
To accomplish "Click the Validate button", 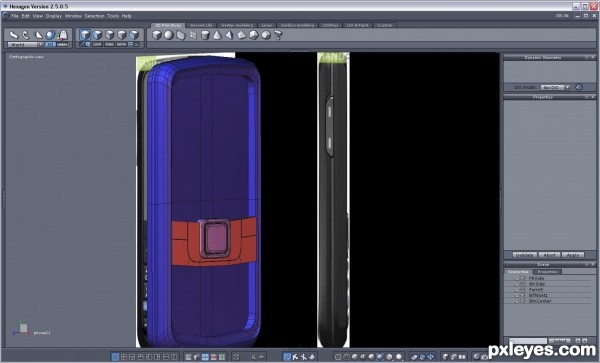I will tap(524, 255).
